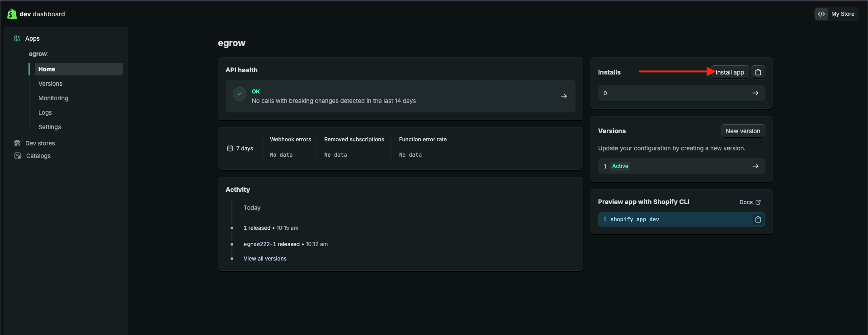Open active version 1 row arrow

[x=755, y=166]
